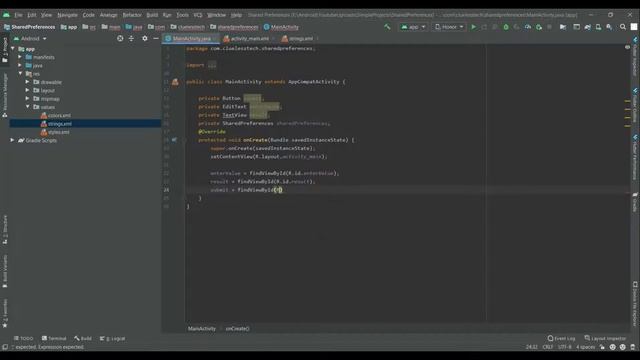This screenshot has width=640, height=360.
Task: Open the Layout Inspector button
Action: (x=605, y=338)
